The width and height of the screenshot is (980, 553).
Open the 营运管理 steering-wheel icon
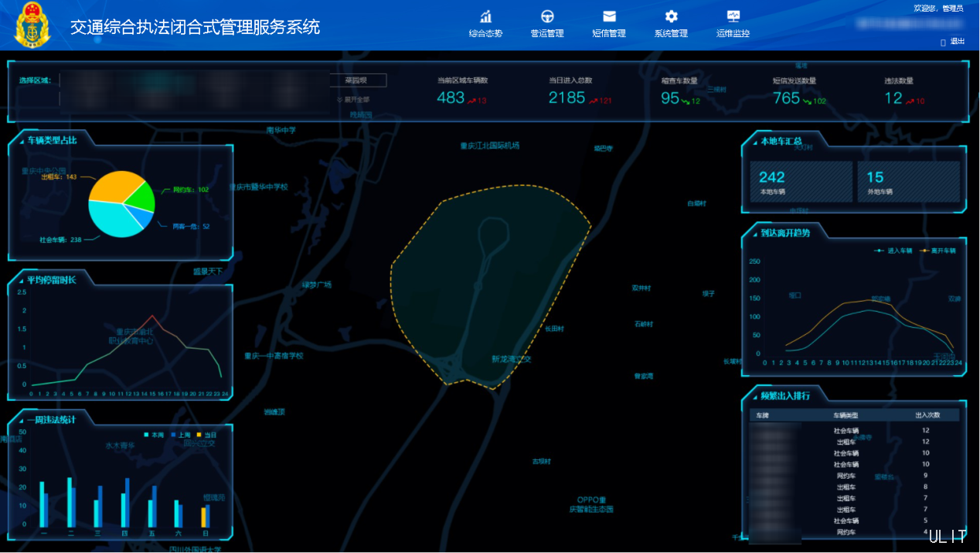547,18
